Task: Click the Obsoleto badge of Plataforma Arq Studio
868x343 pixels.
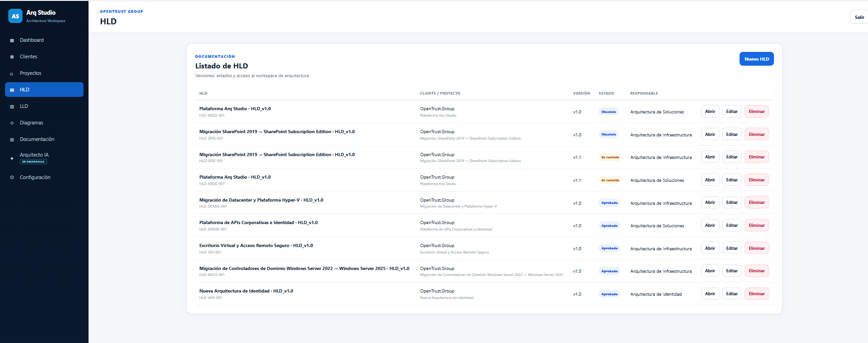Action: point(609,112)
